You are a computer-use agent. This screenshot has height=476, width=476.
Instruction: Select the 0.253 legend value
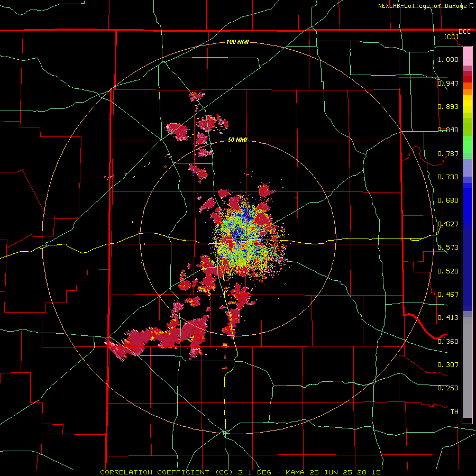point(448,388)
